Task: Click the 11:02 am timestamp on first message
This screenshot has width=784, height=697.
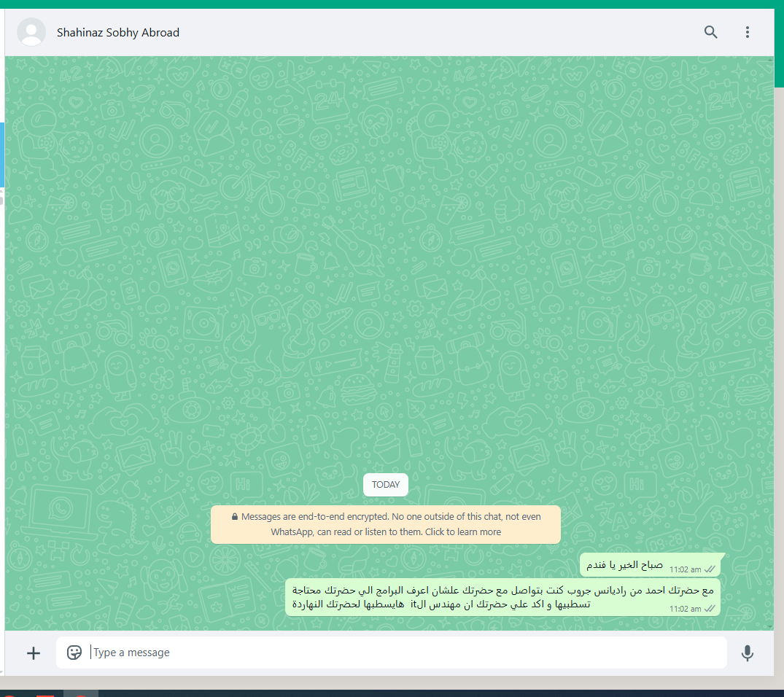Action: tap(685, 569)
